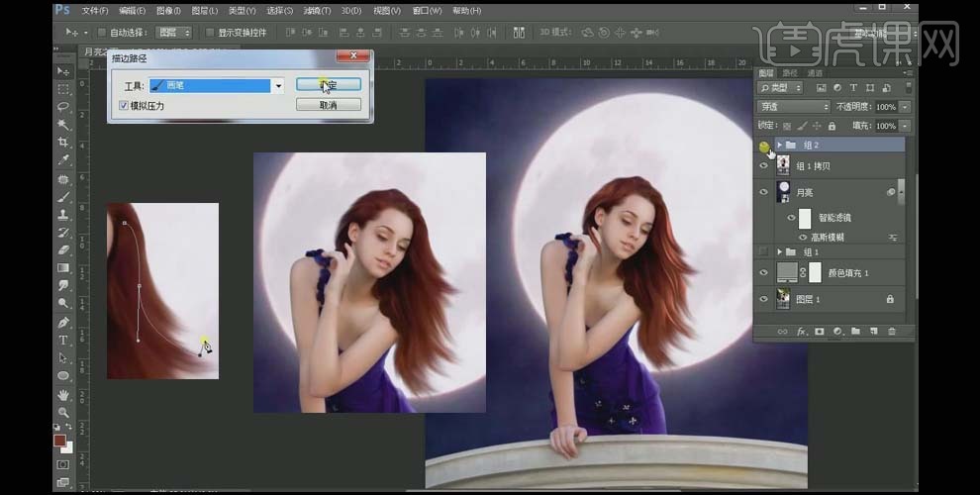Open the blend mode 穿透 dropdown
The image size is (980, 495).
(x=793, y=107)
